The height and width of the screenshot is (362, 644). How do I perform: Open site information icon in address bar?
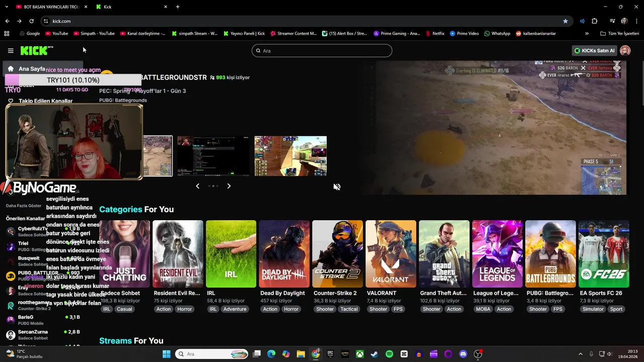46,21
